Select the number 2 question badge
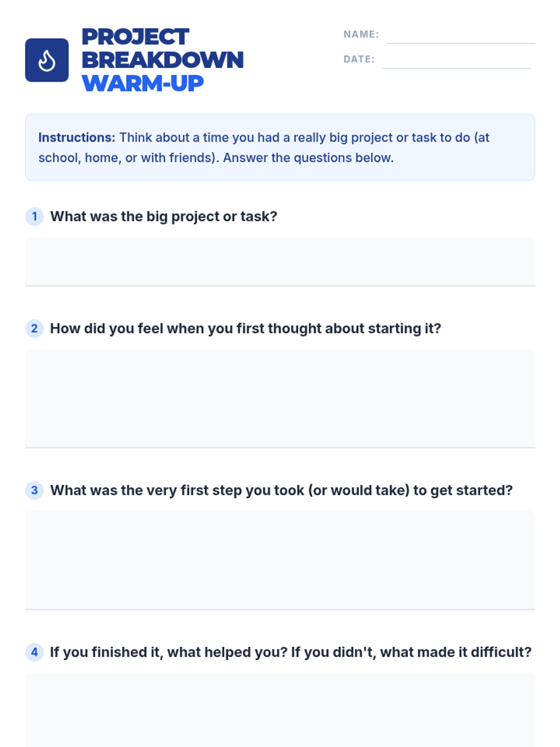Image resolution: width=560 pixels, height=747 pixels. (34, 328)
